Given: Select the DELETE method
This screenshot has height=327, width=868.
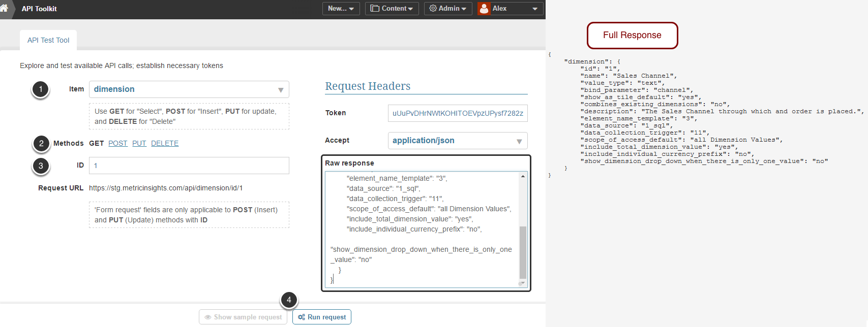Looking at the screenshot, I should (165, 143).
